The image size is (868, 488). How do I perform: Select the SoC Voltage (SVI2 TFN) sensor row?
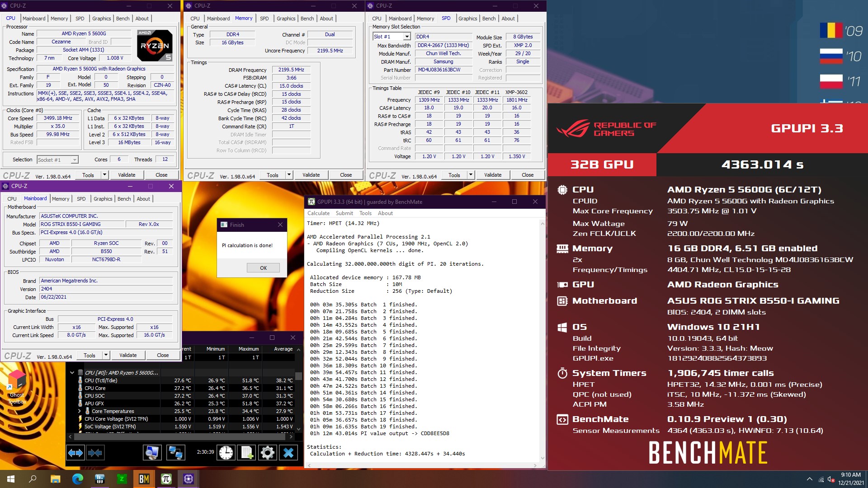(x=185, y=427)
